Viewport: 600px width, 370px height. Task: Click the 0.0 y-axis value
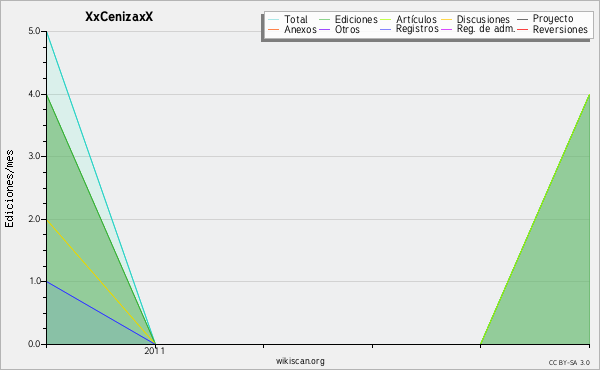34,344
